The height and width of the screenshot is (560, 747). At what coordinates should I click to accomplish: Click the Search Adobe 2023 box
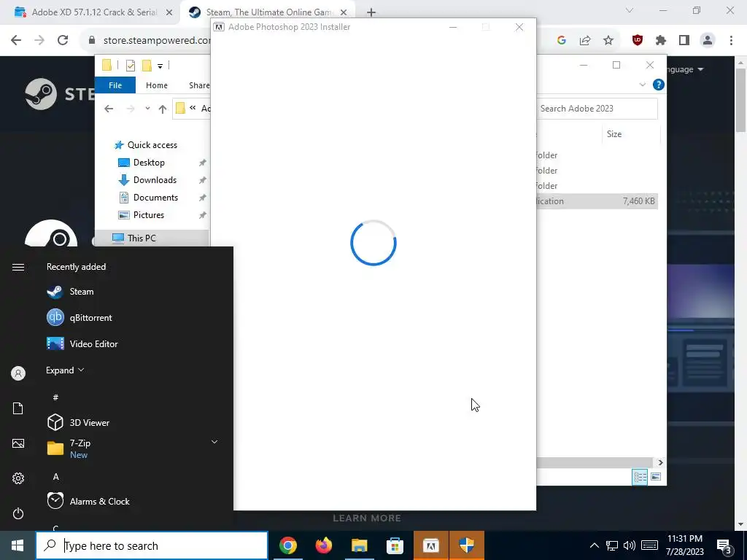tap(597, 109)
